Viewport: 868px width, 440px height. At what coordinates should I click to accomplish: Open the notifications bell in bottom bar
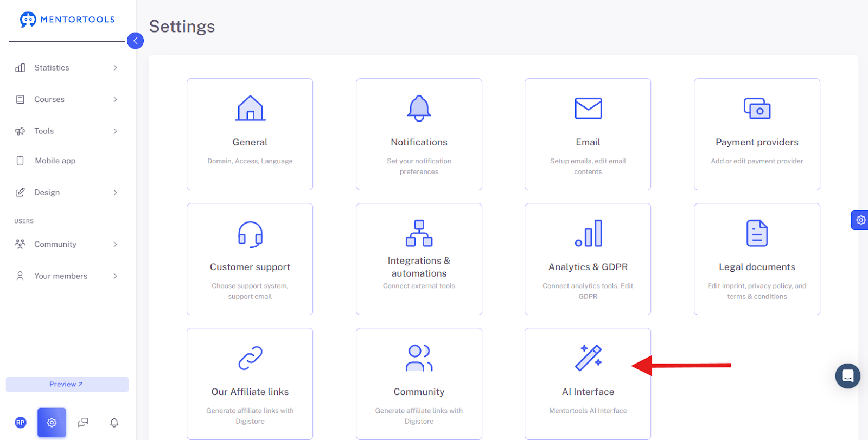click(x=114, y=423)
